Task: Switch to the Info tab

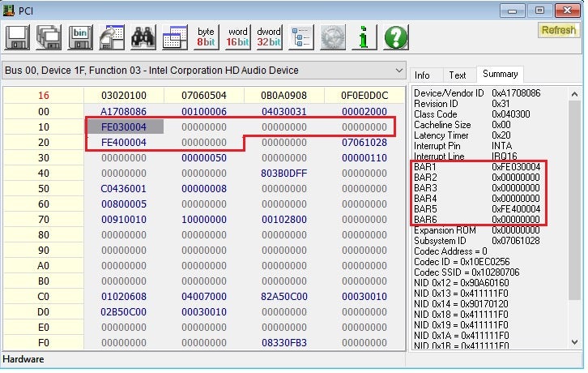Action: point(422,75)
